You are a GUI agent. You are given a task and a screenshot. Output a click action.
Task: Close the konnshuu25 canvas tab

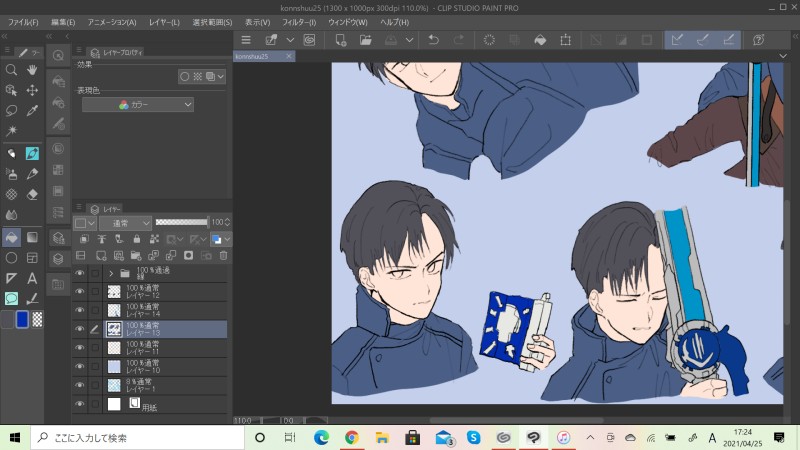pos(289,56)
